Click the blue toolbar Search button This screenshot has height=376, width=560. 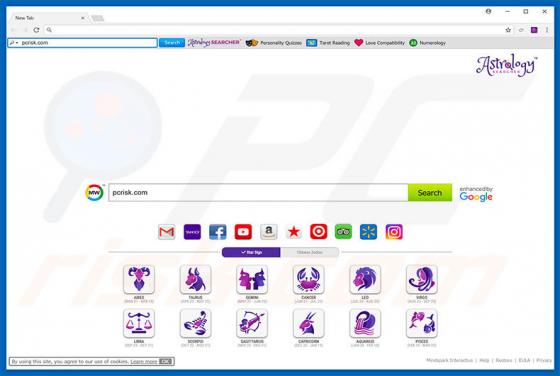(x=172, y=42)
